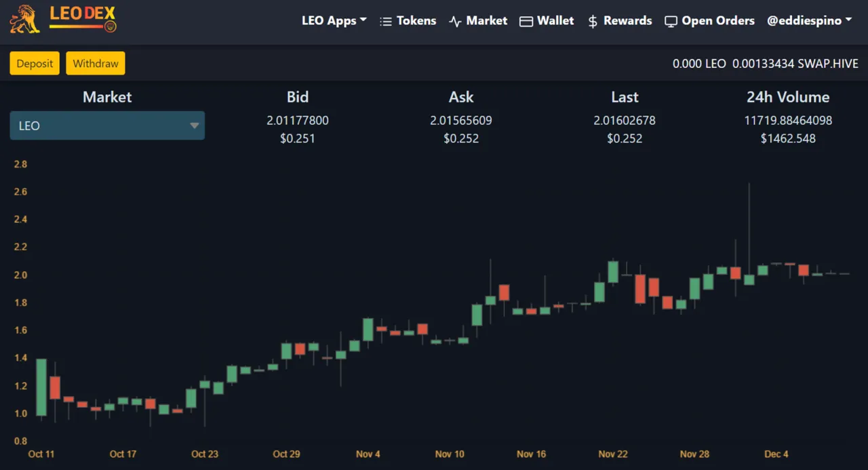
Task: Click the Nov 10 date label
Action: (450, 454)
